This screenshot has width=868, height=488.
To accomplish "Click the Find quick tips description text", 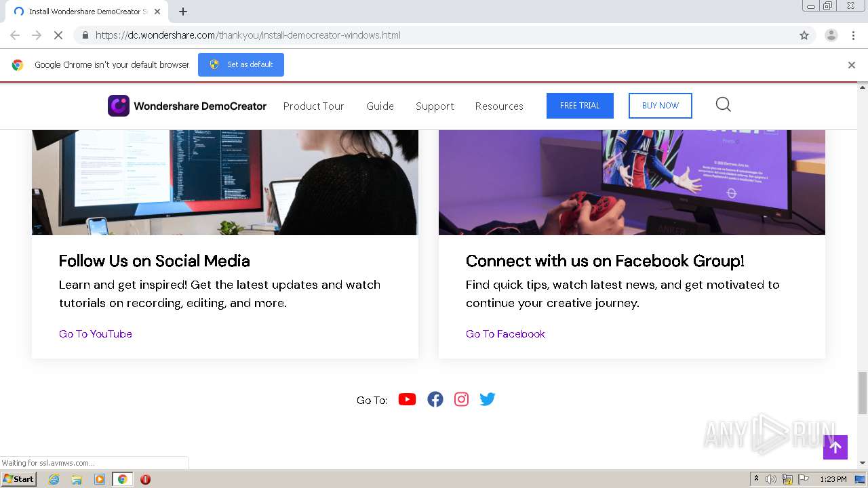I will pos(623,293).
